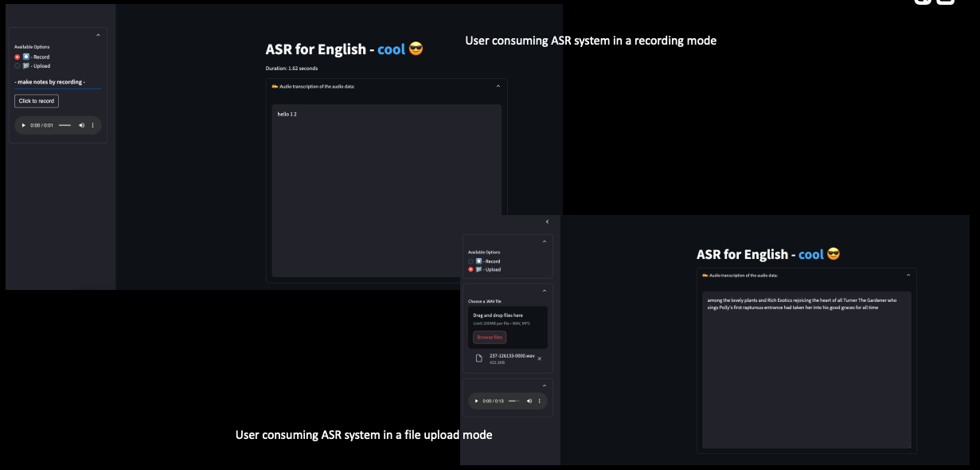
Task: Collapse the upload sidebar with the left chevron
Action: click(546, 221)
